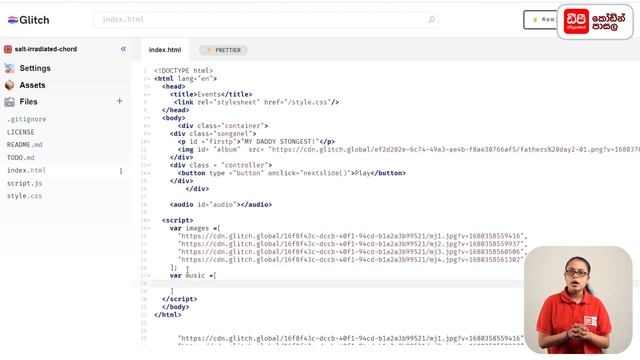640x360 pixels.
Task: Fold the body tag code block
Action: (147, 118)
